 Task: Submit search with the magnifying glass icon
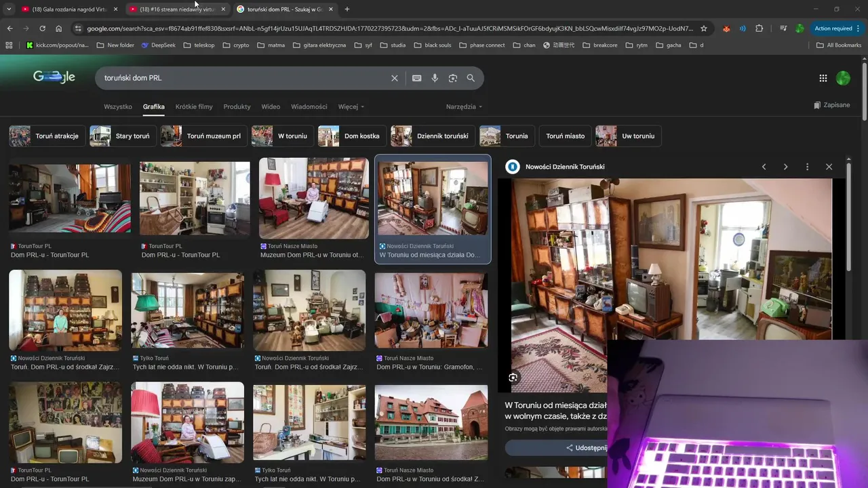point(471,78)
